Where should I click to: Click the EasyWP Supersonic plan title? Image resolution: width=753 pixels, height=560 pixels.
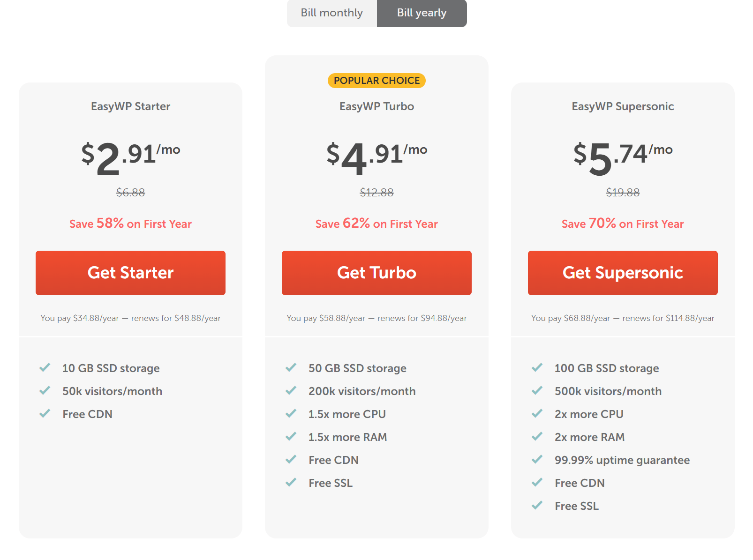[623, 106]
